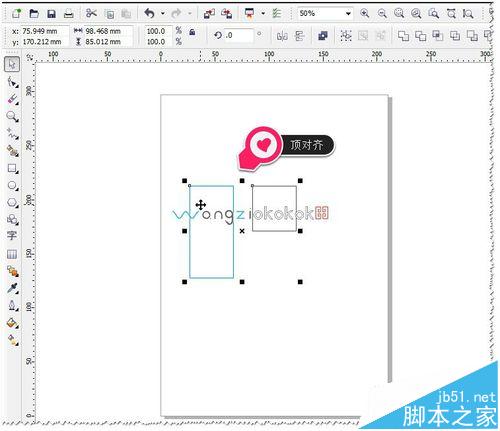This screenshot has height=431, width=500.
Task: Select the Ellipse tool
Action: [x=13, y=185]
